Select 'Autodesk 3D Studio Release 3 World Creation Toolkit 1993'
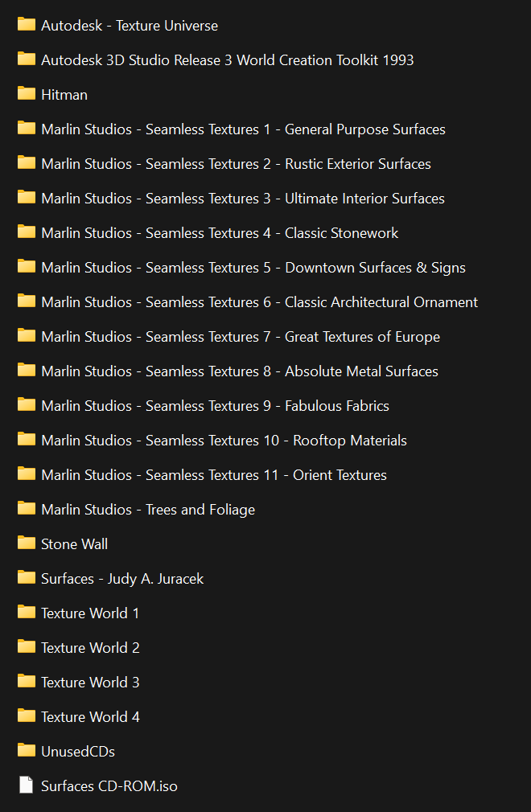 pyautogui.click(x=228, y=60)
